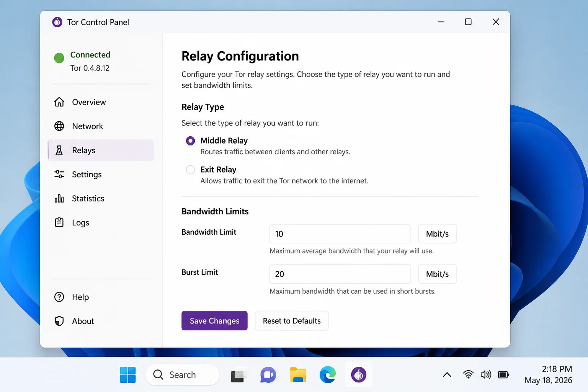Click the Help question mark icon

pos(59,297)
